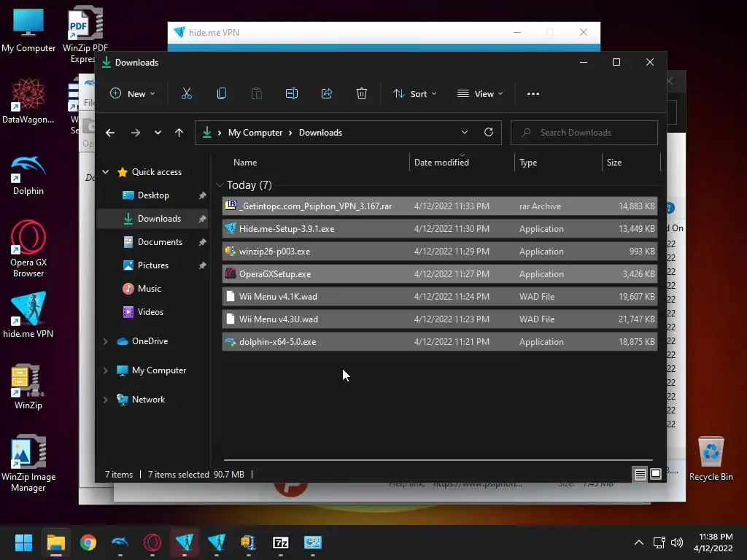Select Wii Menu v4.1K.wad file

(439, 297)
